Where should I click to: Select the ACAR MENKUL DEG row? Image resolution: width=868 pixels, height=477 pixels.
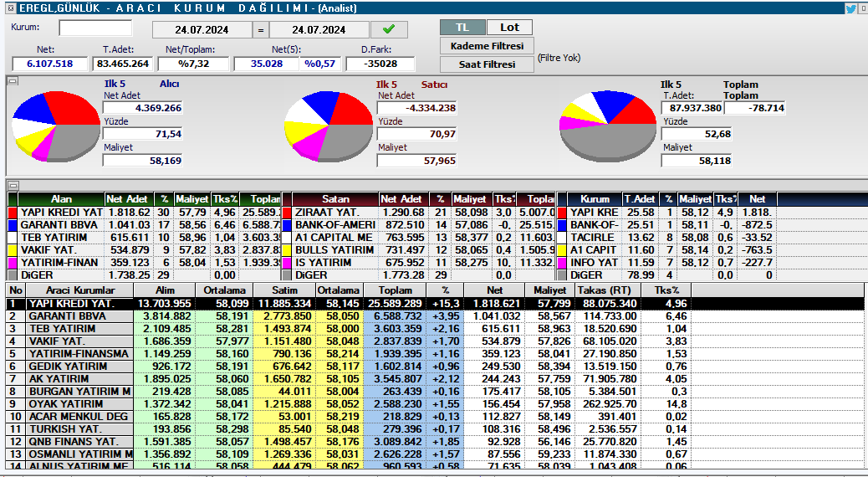click(x=435, y=417)
